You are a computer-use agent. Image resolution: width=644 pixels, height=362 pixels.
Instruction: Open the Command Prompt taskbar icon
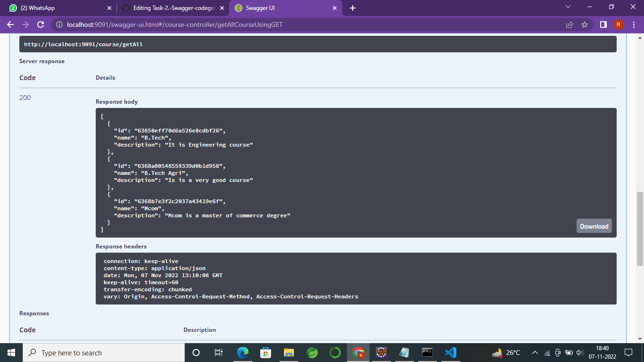[x=427, y=353]
